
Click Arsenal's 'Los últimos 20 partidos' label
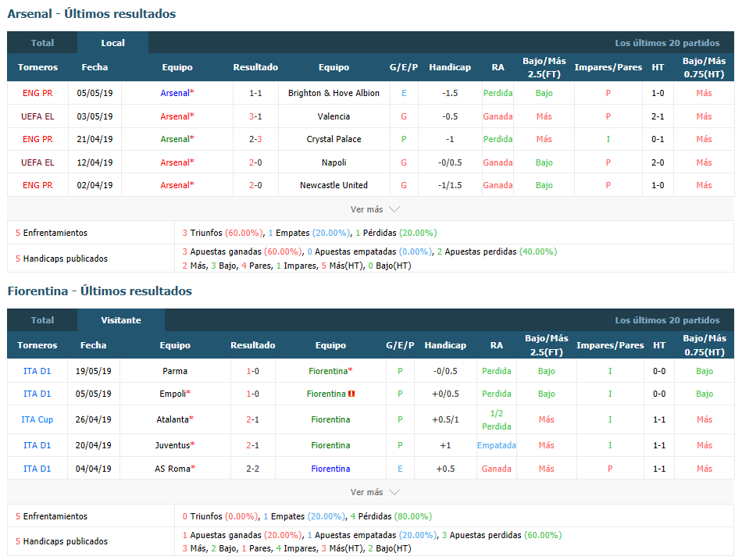(x=667, y=43)
